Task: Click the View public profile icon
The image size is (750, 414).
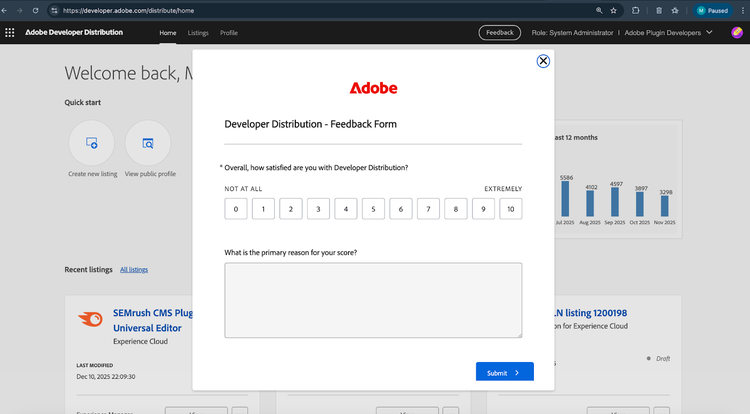Action: pos(149,143)
